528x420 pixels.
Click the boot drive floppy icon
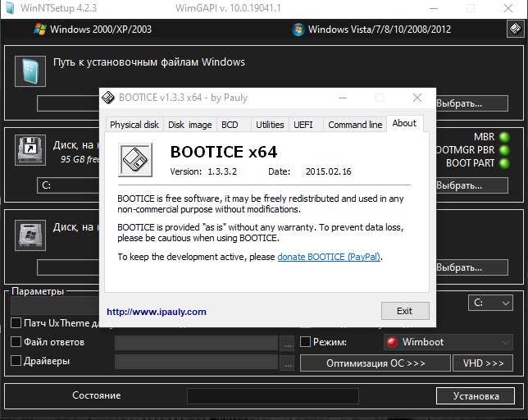(x=30, y=150)
